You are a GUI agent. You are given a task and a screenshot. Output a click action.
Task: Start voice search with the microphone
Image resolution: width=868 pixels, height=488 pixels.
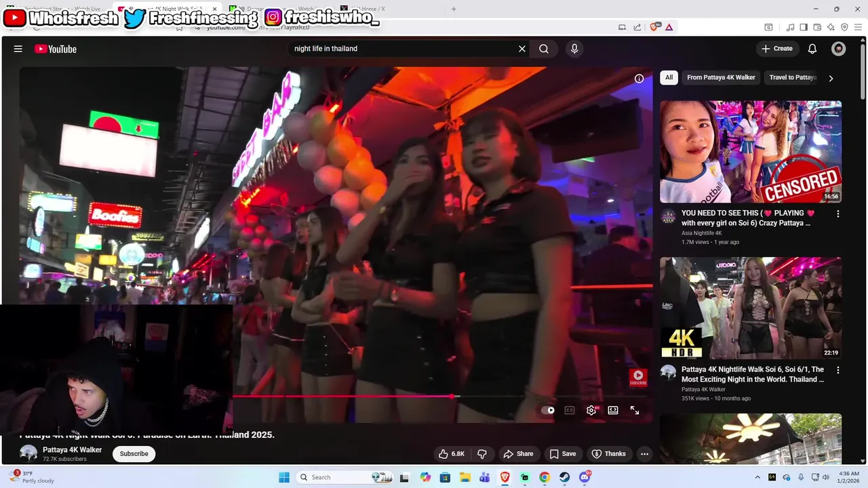[x=574, y=49]
